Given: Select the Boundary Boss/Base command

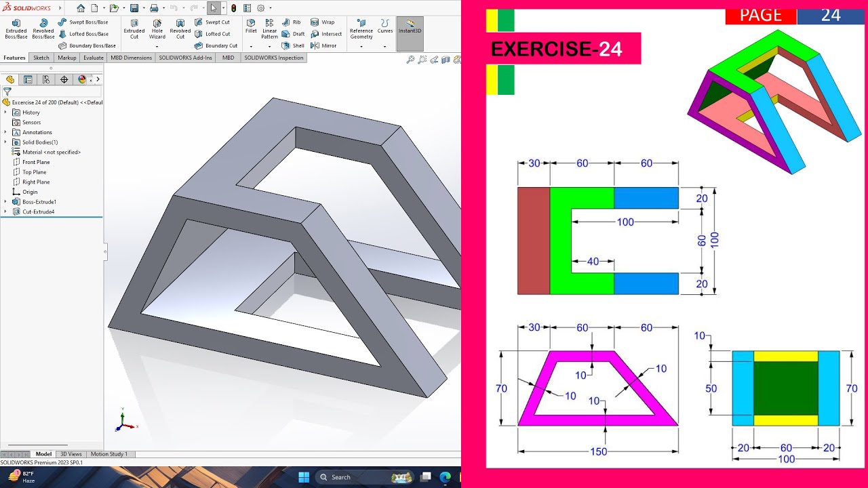Looking at the screenshot, I should click(87, 46).
